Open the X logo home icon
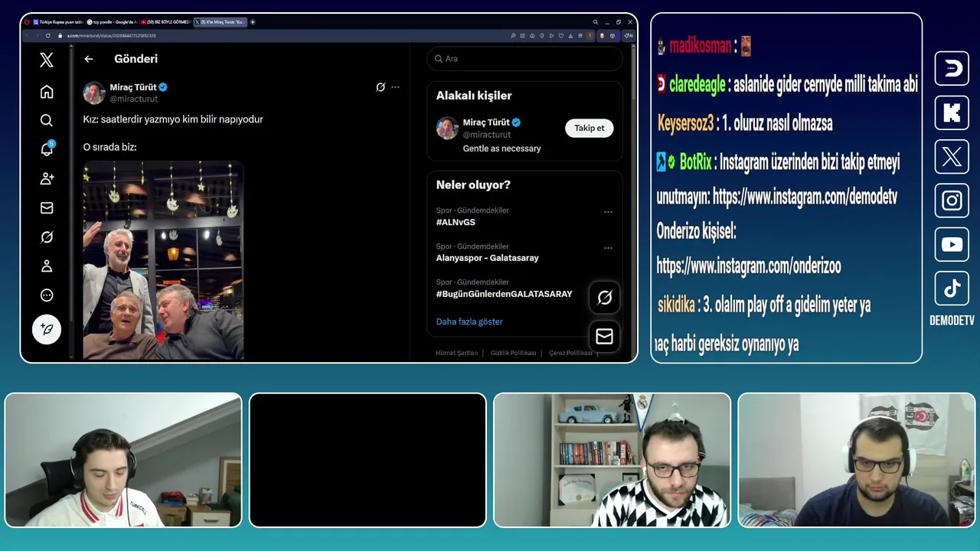This screenshot has width=980, height=551. (47, 60)
